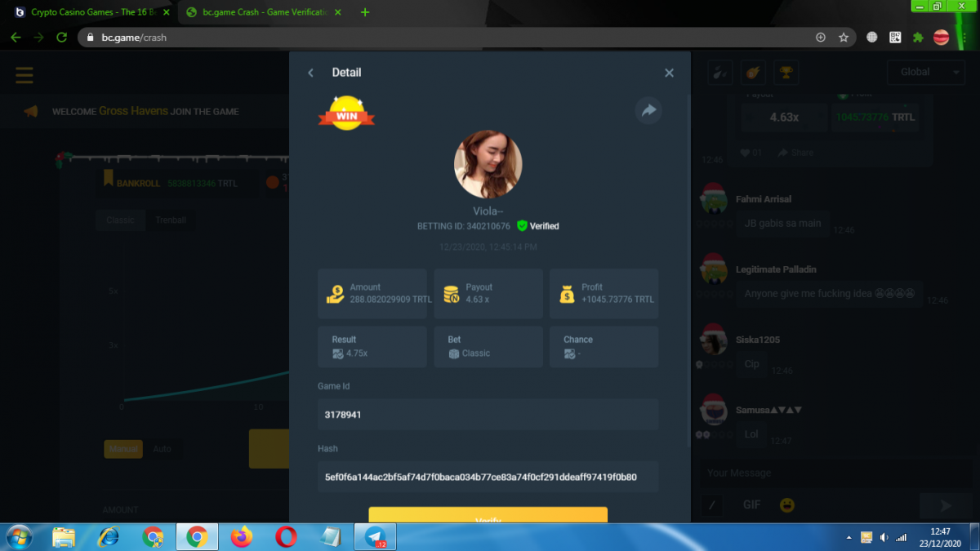980x551 pixels.
Task: Open the Global chat room dropdown
Action: coord(925,73)
